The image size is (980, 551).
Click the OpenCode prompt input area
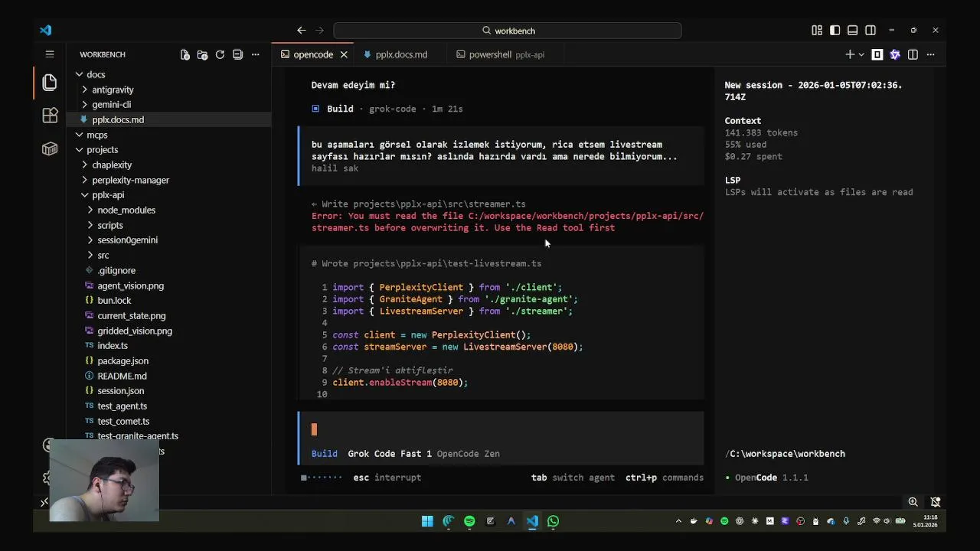point(501,429)
